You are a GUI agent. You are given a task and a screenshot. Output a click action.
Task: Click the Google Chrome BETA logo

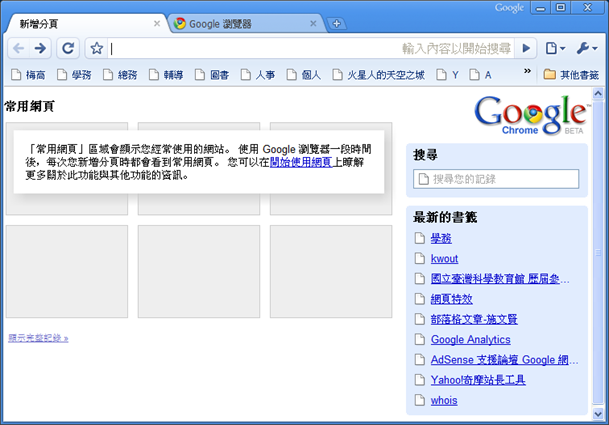pyautogui.click(x=531, y=115)
